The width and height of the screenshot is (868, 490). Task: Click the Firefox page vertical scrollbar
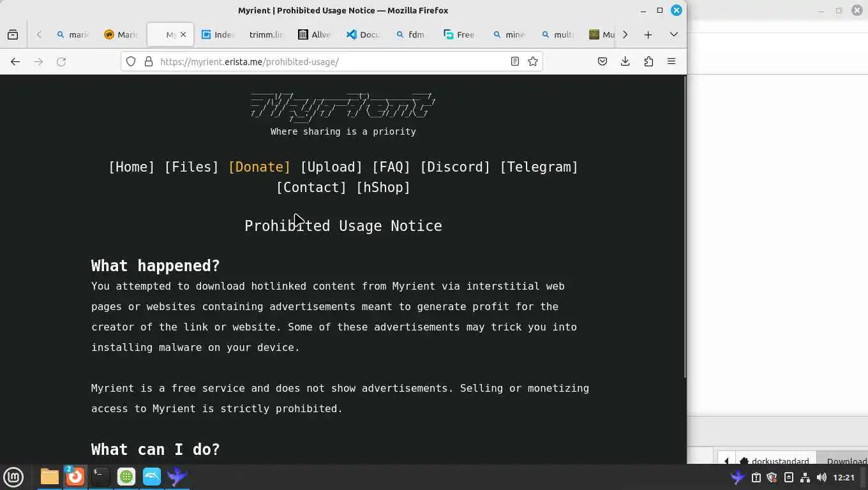click(x=685, y=226)
